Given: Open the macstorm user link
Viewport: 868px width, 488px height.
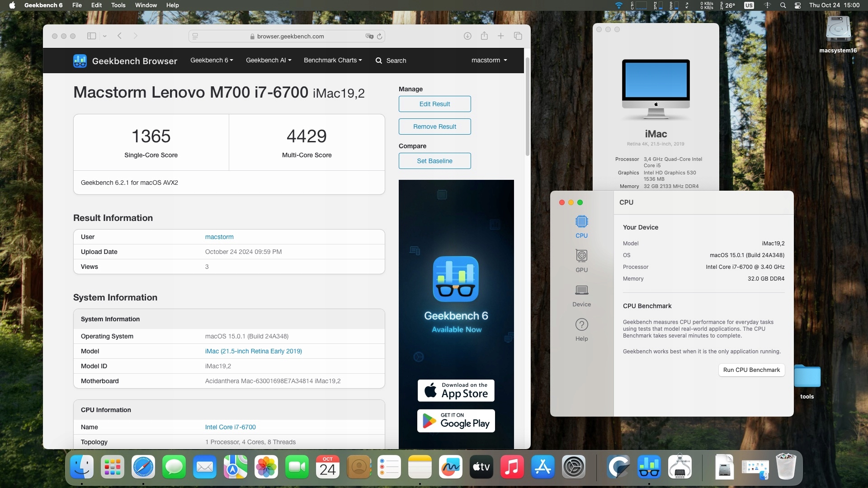Looking at the screenshot, I should pyautogui.click(x=219, y=237).
